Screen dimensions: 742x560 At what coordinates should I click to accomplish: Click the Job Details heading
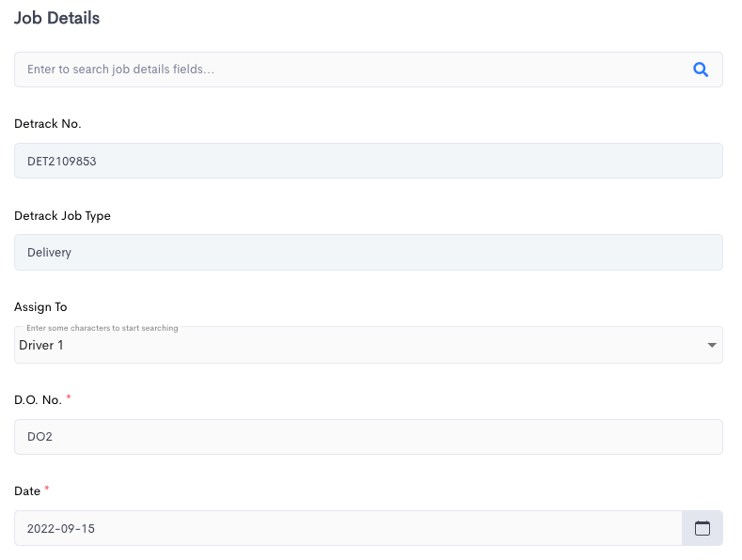tap(57, 18)
